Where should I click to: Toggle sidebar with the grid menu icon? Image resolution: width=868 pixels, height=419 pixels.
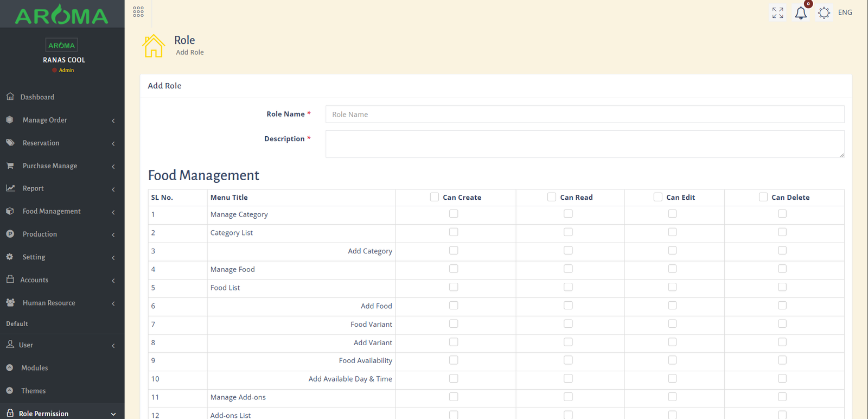[x=138, y=12]
